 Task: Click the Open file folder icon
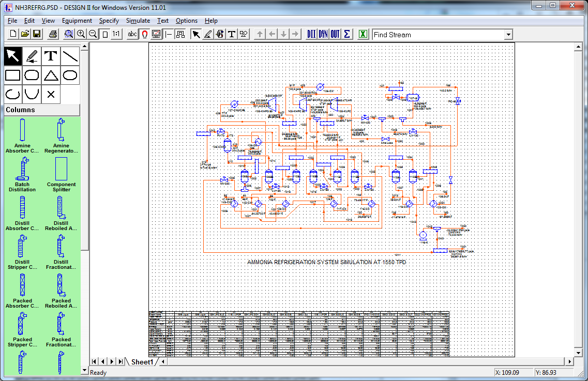coord(25,34)
